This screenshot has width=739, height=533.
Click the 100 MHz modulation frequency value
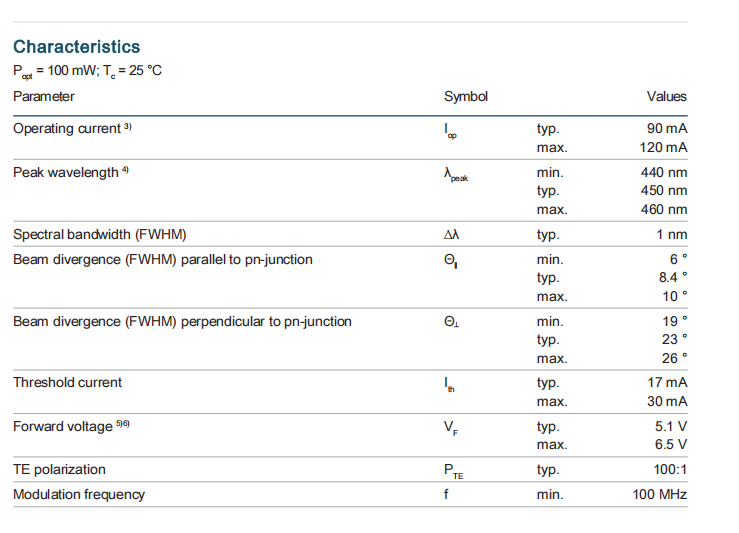[x=658, y=495]
